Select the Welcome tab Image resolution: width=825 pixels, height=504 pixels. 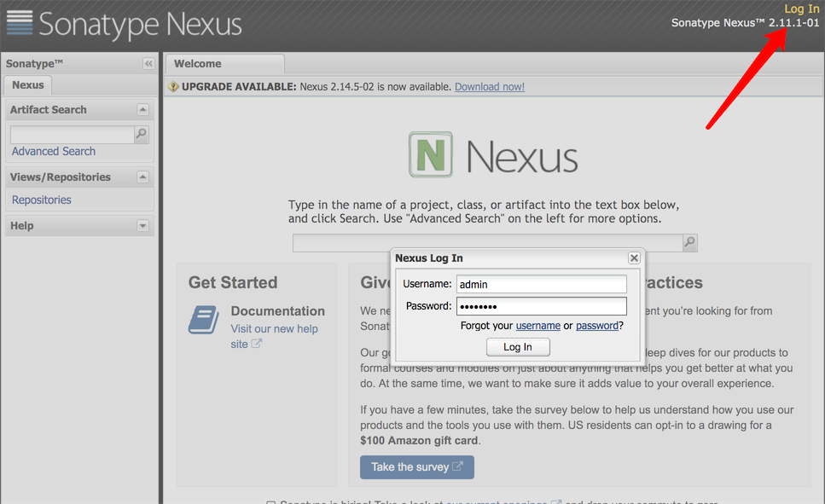225,64
